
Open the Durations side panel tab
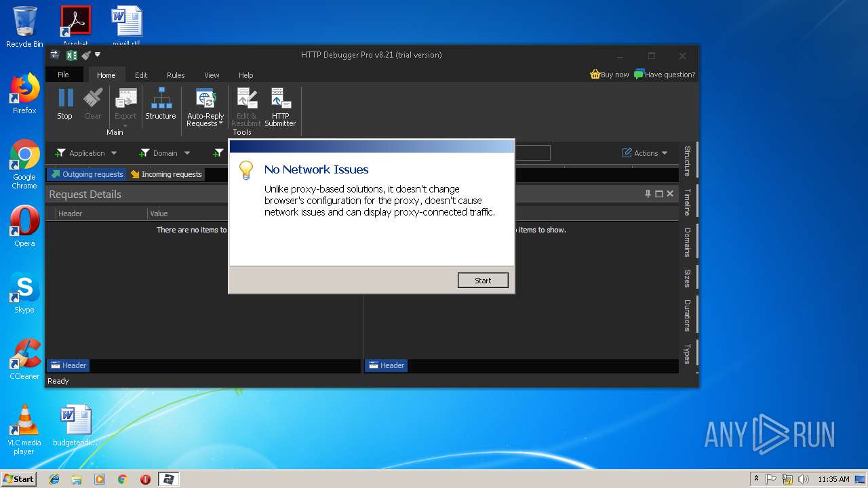[x=688, y=315]
